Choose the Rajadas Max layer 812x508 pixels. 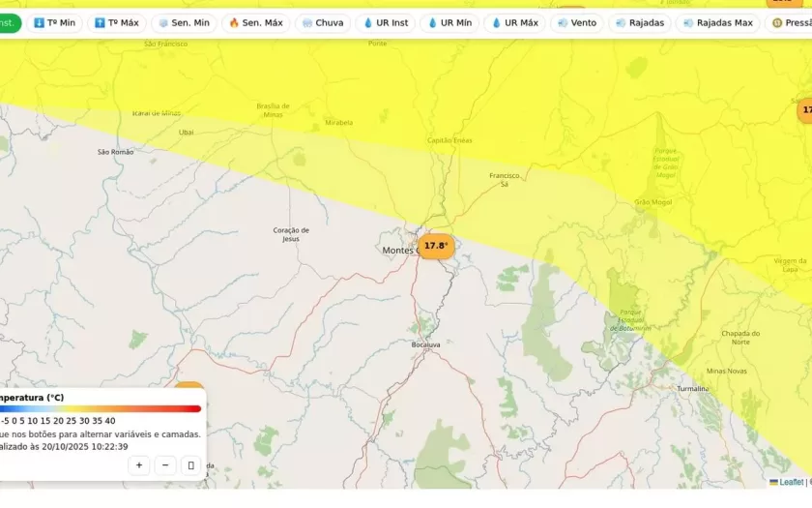[x=717, y=23]
